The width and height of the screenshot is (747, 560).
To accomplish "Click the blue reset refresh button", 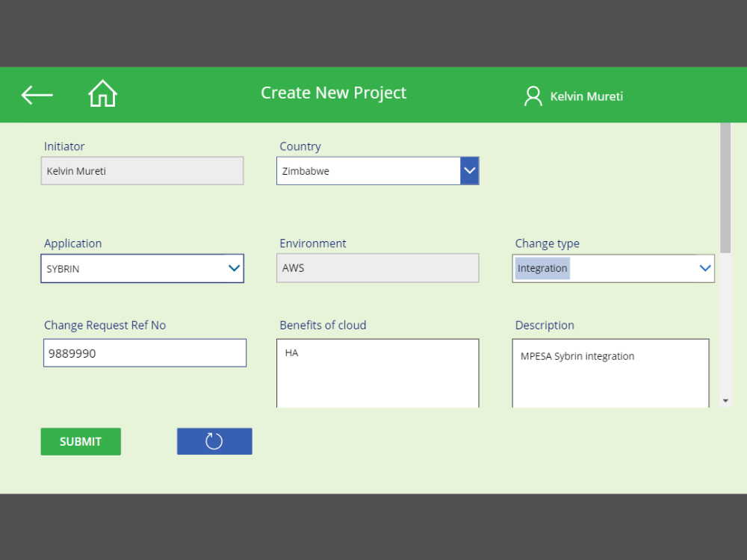I will (x=214, y=441).
